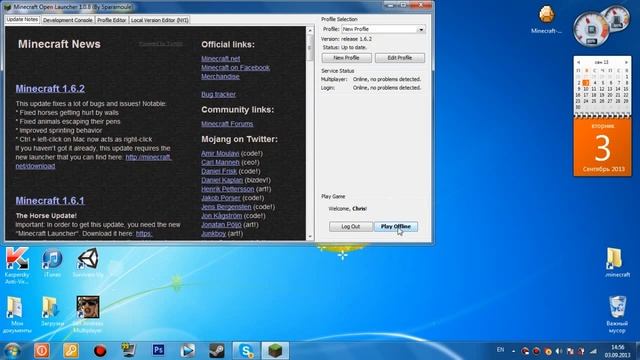Open iTunes desktop shortcut

click(x=52, y=263)
